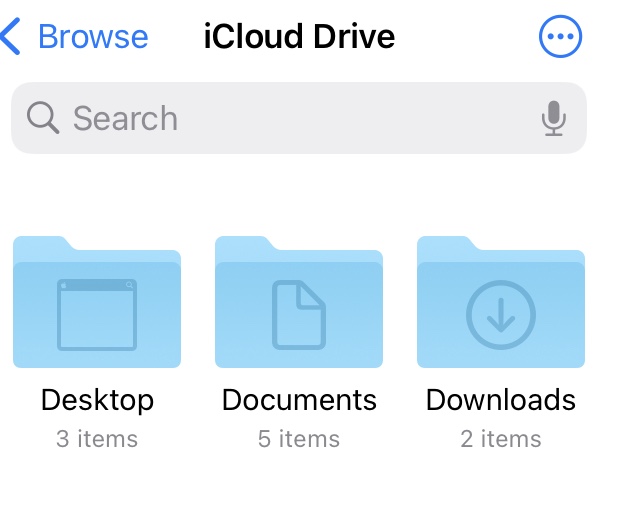619x509 pixels.
Task: Tap the magnifying glass search icon
Action: (x=43, y=118)
